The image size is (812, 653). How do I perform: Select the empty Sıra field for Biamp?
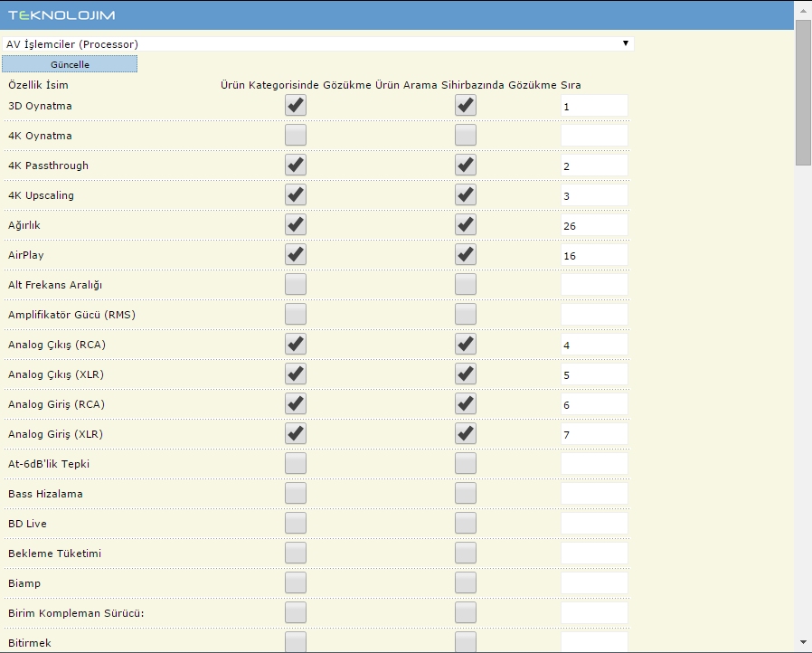pos(594,583)
